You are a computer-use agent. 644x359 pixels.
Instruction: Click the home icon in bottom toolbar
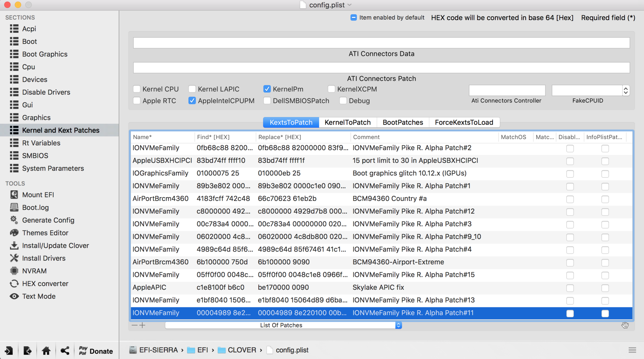pyautogui.click(x=46, y=351)
